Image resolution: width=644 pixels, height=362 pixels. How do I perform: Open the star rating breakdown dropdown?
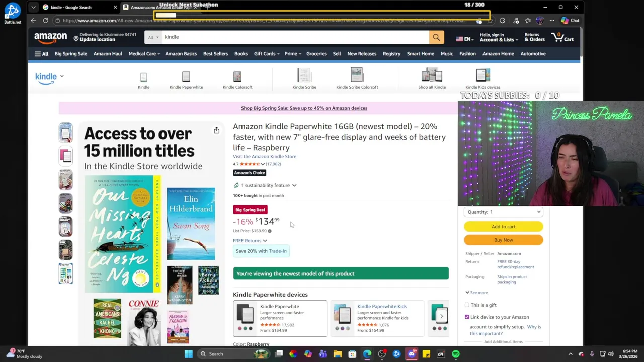[x=262, y=164]
